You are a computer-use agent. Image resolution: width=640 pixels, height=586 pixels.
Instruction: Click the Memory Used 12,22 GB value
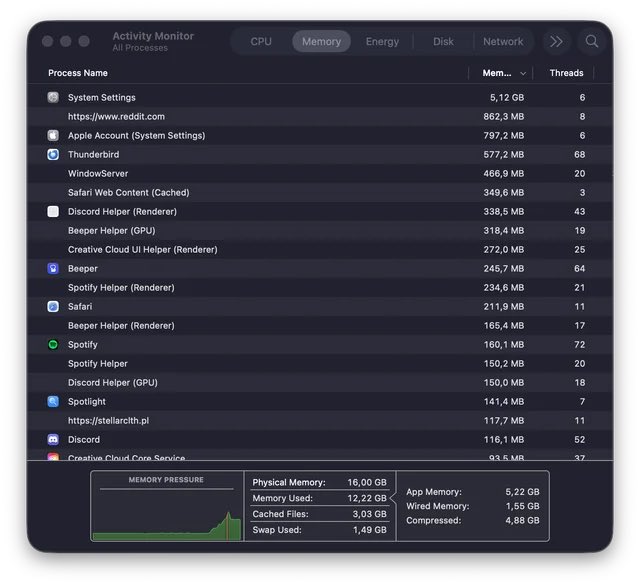(x=367, y=498)
